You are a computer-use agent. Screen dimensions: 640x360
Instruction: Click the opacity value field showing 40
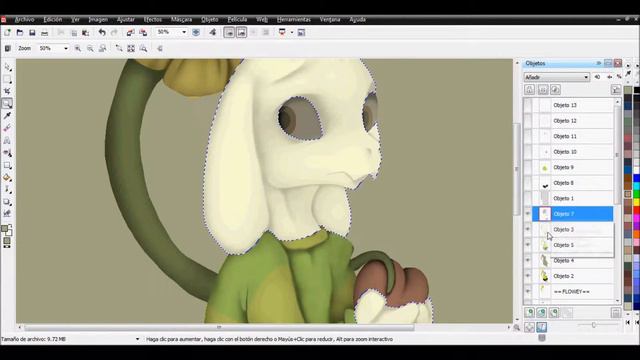598,77
